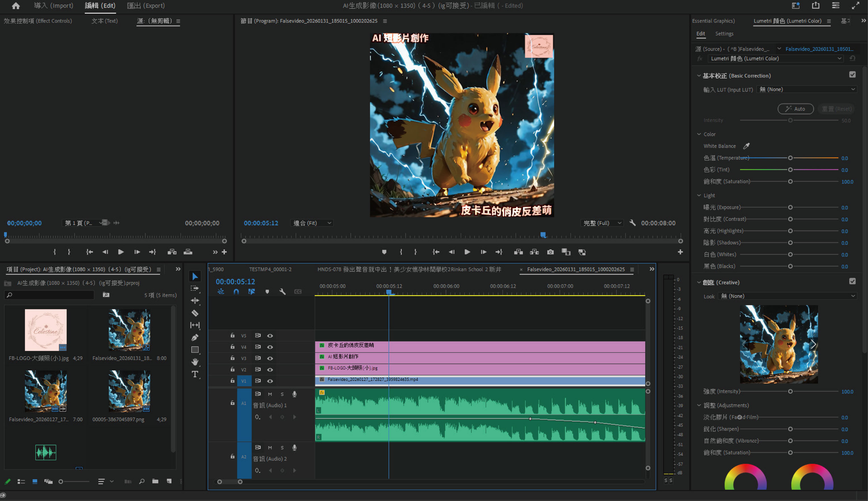This screenshot has height=501, width=868.
Task: Collapse the Light subsection
Action: (699, 195)
